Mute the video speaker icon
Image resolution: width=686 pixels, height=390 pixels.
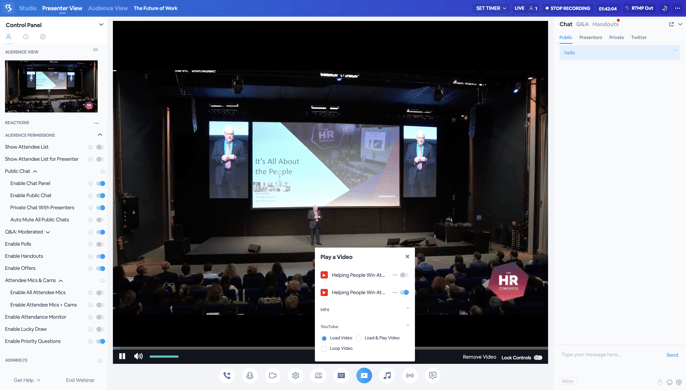pyautogui.click(x=138, y=356)
